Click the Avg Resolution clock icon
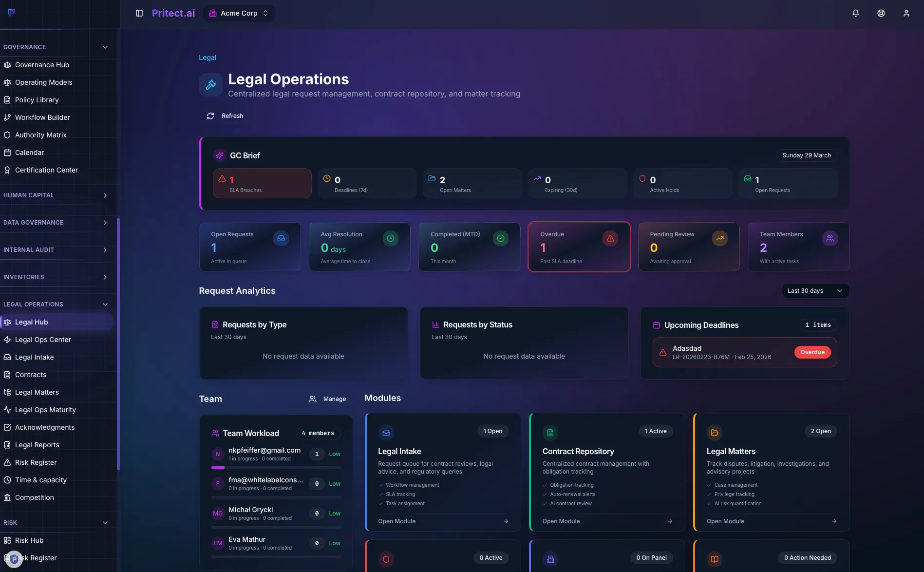924x572 pixels. coord(391,238)
